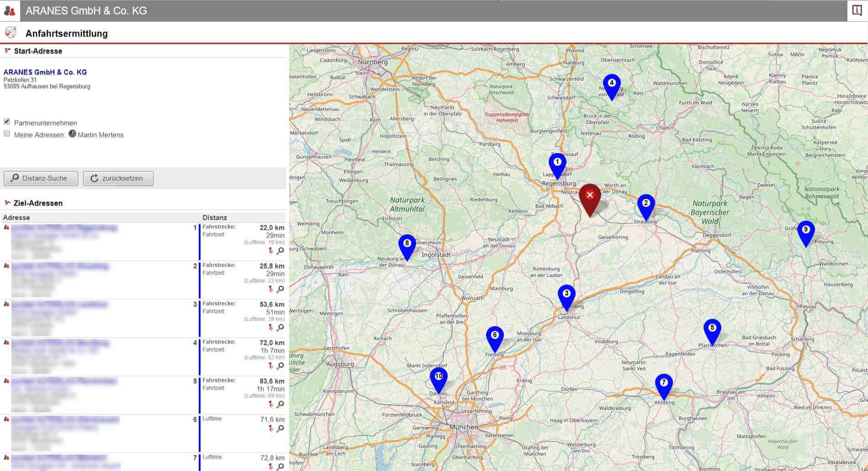The image size is (868, 471).
Task: Click the magnifier icon for destination 2
Action: [281, 289]
